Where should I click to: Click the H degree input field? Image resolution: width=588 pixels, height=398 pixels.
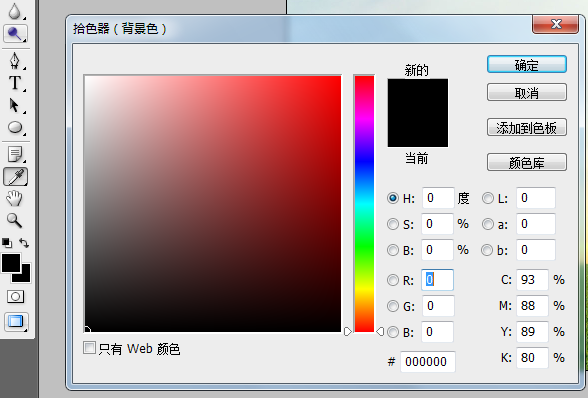(438, 198)
